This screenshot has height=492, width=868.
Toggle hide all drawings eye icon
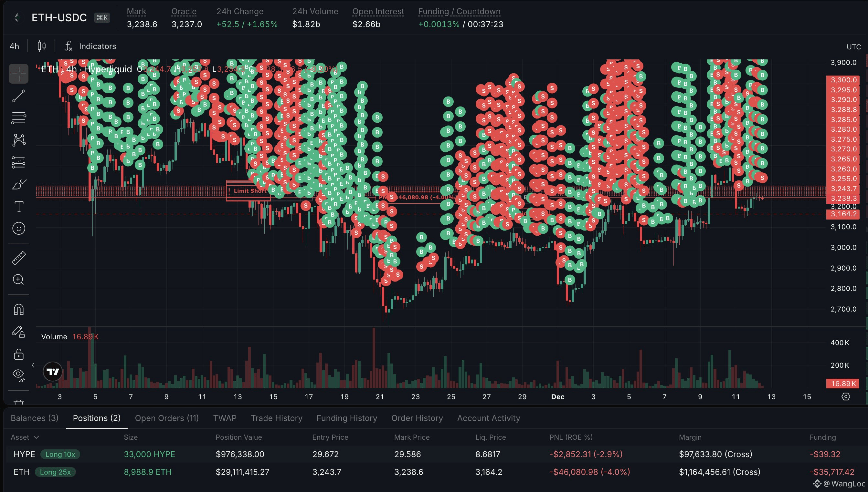click(19, 374)
